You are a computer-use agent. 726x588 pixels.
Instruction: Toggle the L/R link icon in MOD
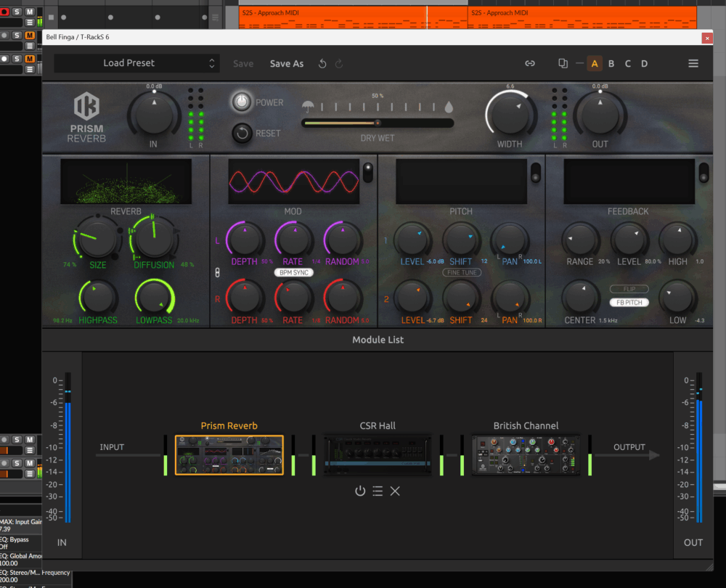pyautogui.click(x=218, y=273)
